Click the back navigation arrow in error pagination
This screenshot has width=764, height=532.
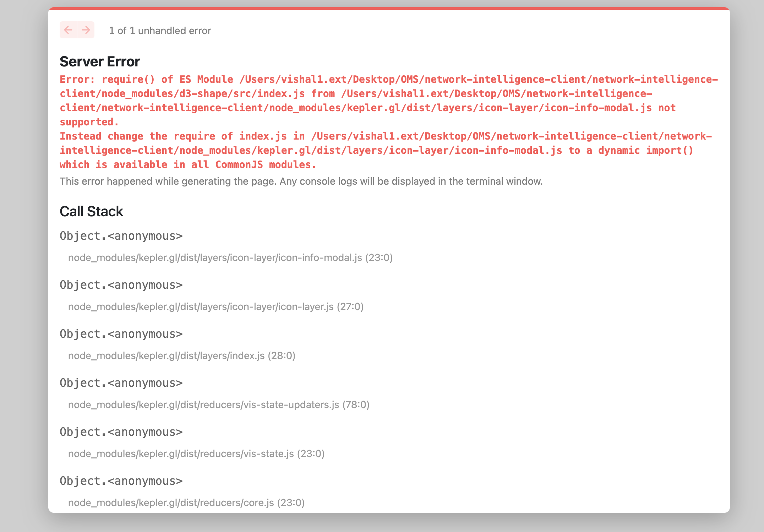click(69, 30)
